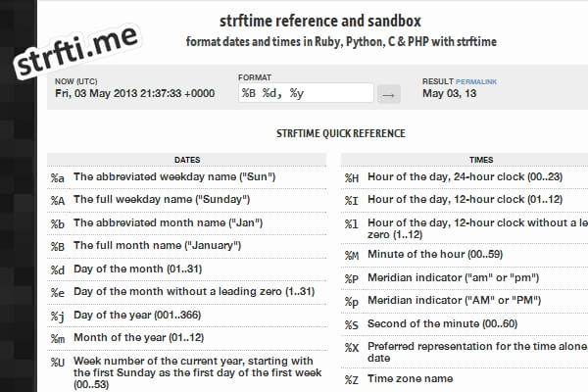Click the 'May 03, 13' result text

point(451,94)
